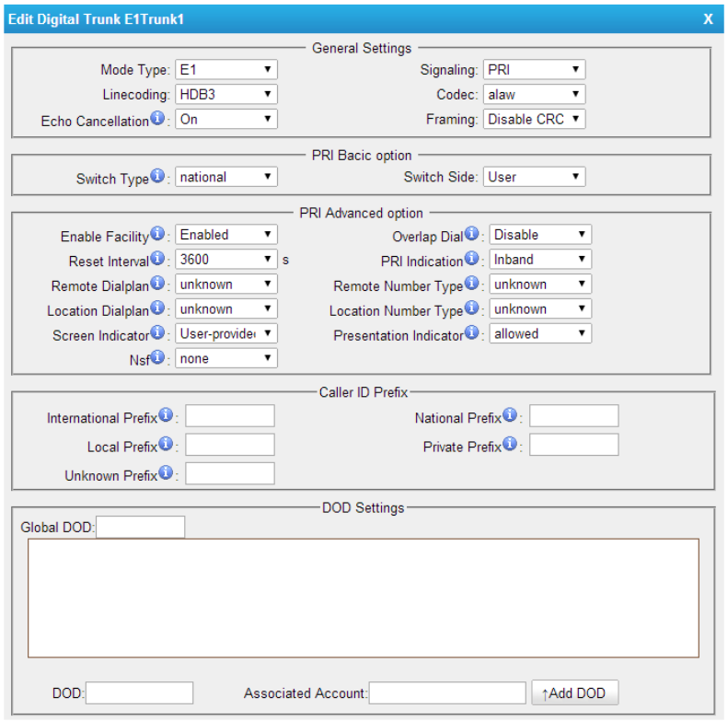Focus the Associated Account text field
The width and height of the screenshot is (728, 721).
[x=446, y=692]
